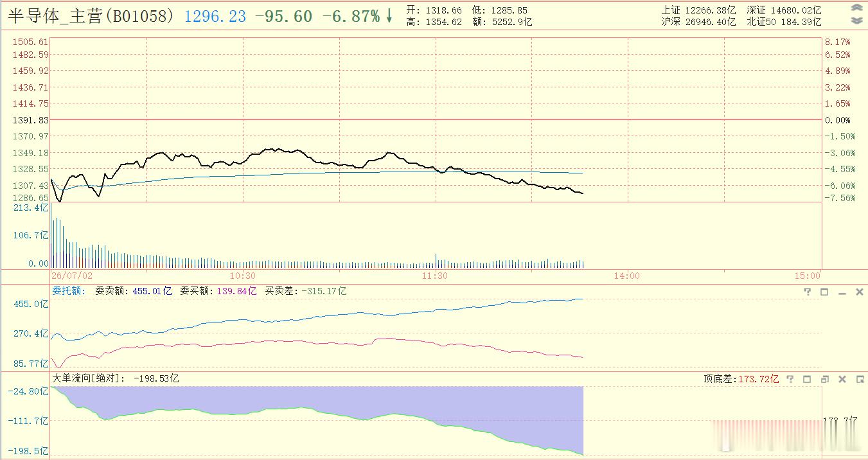The image size is (868, 460).
Task: Click the double up-chevron icon at top right
Action: click(x=856, y=8)
